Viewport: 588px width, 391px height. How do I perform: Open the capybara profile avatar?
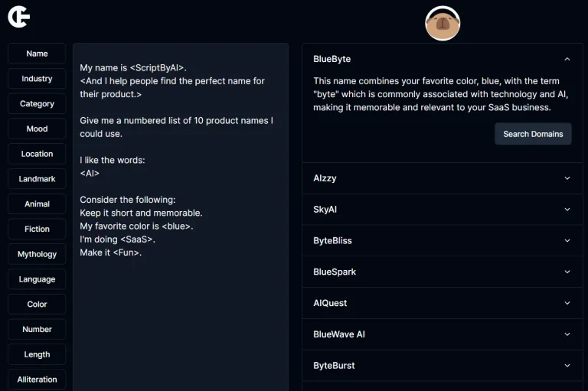coord(442,24)
